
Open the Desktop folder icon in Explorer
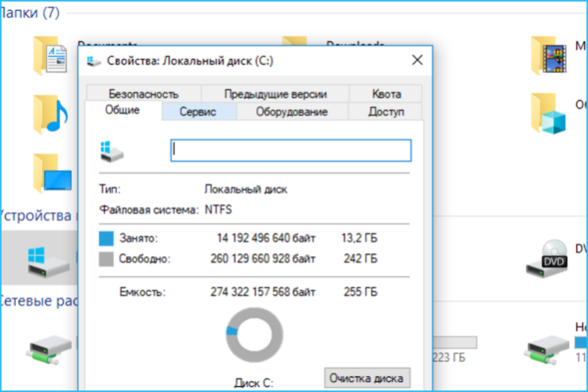pyautogui.click(x=52, y=172)
